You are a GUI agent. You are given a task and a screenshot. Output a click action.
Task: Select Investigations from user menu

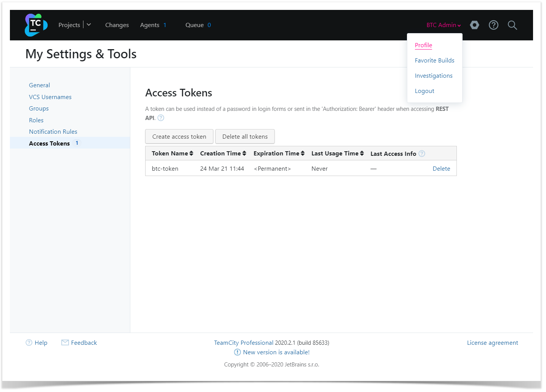[434, 75]
